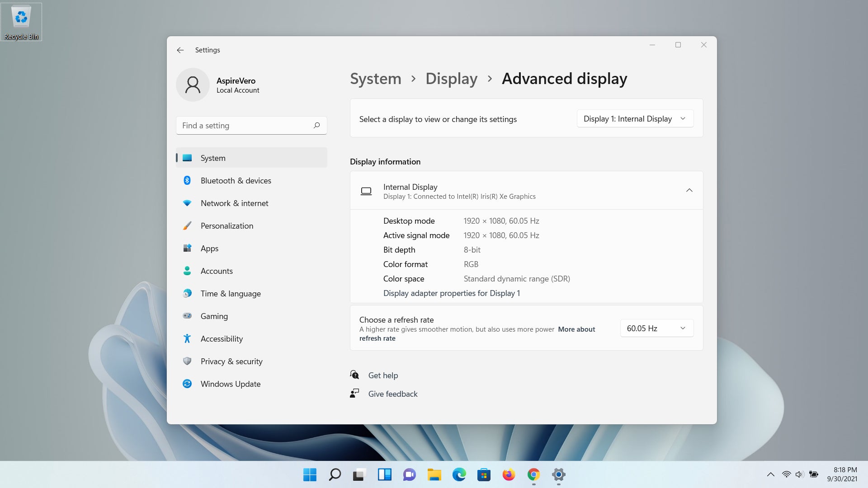This screenshot has width=868, height=488.
Task: Open the Start menu on taskbar
Action: (310, 474)
